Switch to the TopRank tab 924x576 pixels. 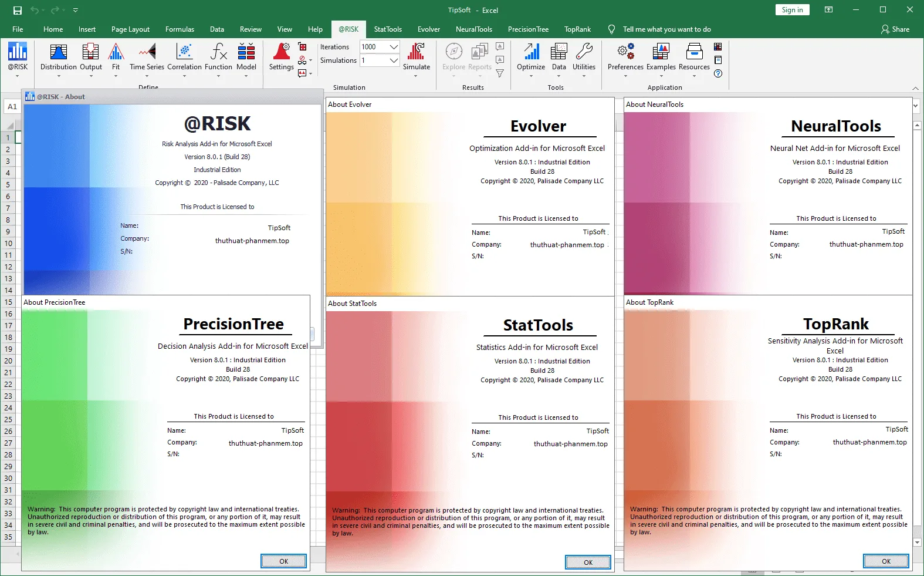coord(577,29)
